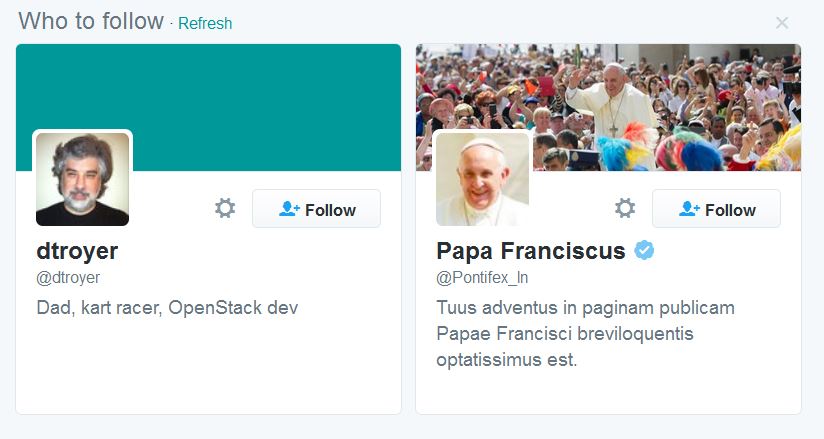Follow the Papa Franciscus account
This screenshot has width=824, height=439.
716,209
